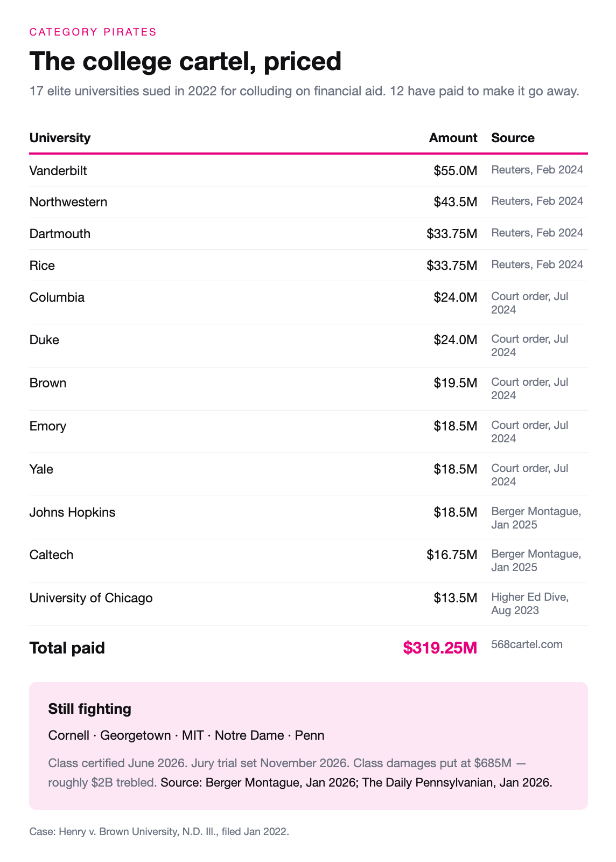Image resolution: width=616 pixels, height=862 pixels.
Task: Click Dartmouth's Reuters, Feb 2024 source
Action: point(537,233)
